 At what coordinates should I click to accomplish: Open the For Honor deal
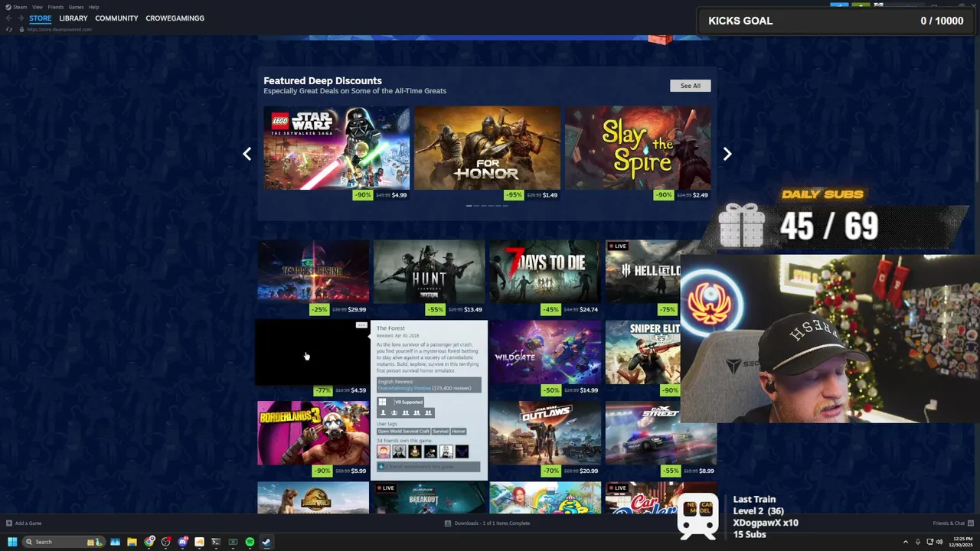coord(487,148)
